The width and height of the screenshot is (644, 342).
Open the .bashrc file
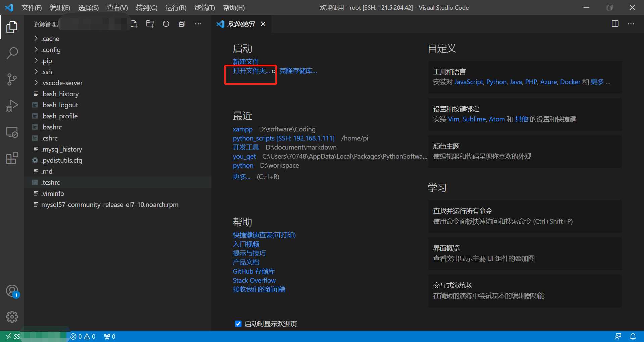[x=117, y=127]
